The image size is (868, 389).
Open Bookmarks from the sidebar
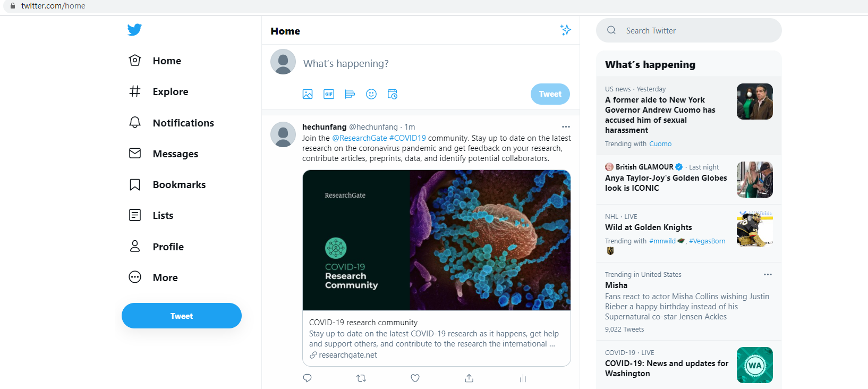tap(167, 184)
